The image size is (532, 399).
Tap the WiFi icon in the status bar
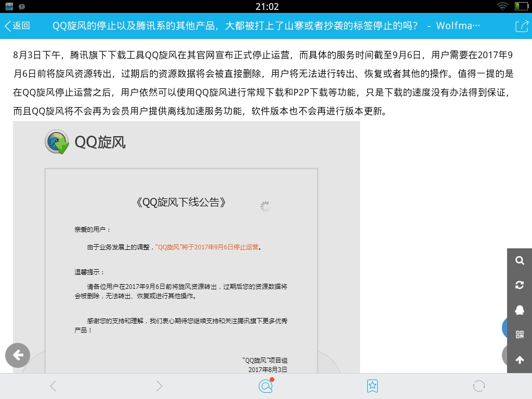coord(502,6)
